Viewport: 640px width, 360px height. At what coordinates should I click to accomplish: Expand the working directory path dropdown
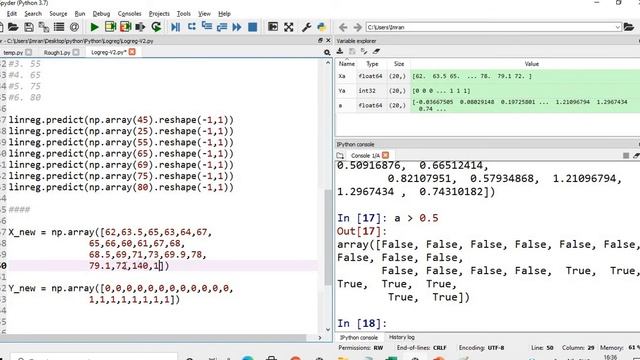click(618, 27)
